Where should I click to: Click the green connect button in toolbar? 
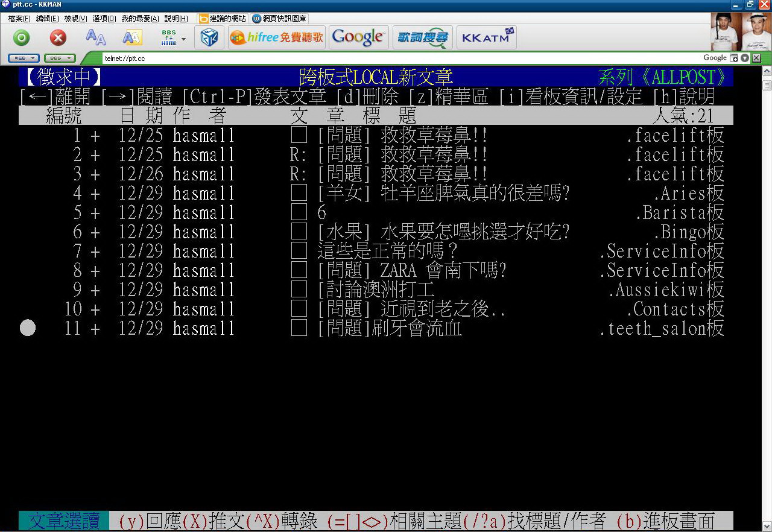click(x=22, y=38)
